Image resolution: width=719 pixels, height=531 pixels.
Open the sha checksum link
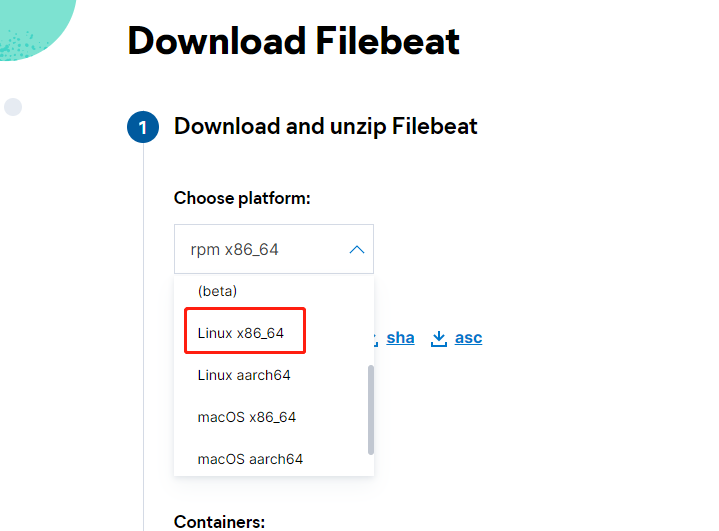coord(400,338)
